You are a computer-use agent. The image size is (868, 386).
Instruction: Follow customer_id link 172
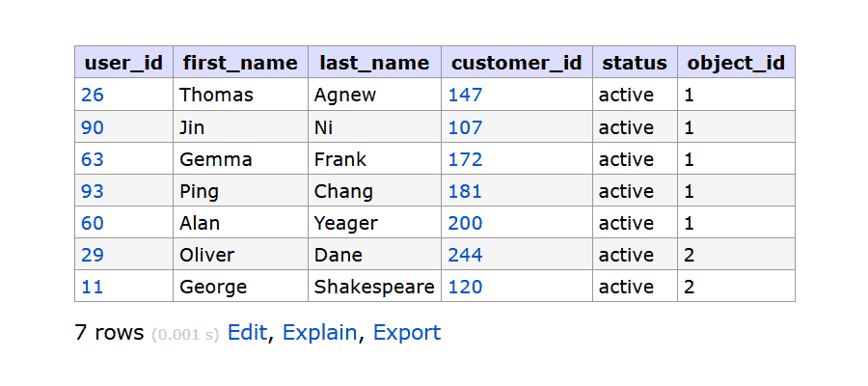click(465, 159)
